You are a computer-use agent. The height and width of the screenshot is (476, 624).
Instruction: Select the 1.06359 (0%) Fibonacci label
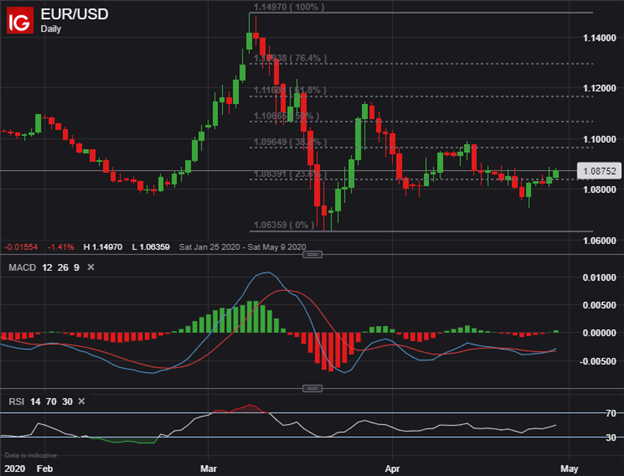tap(284, 225)
